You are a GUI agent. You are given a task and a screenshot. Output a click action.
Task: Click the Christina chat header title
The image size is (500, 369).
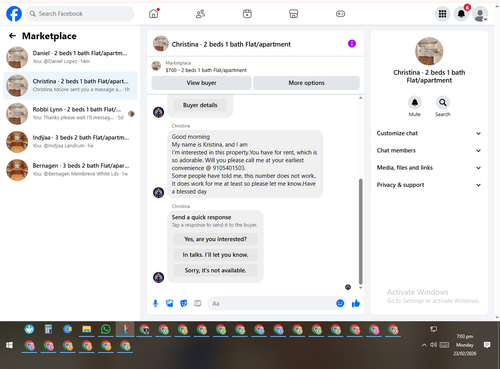(231, 44)
